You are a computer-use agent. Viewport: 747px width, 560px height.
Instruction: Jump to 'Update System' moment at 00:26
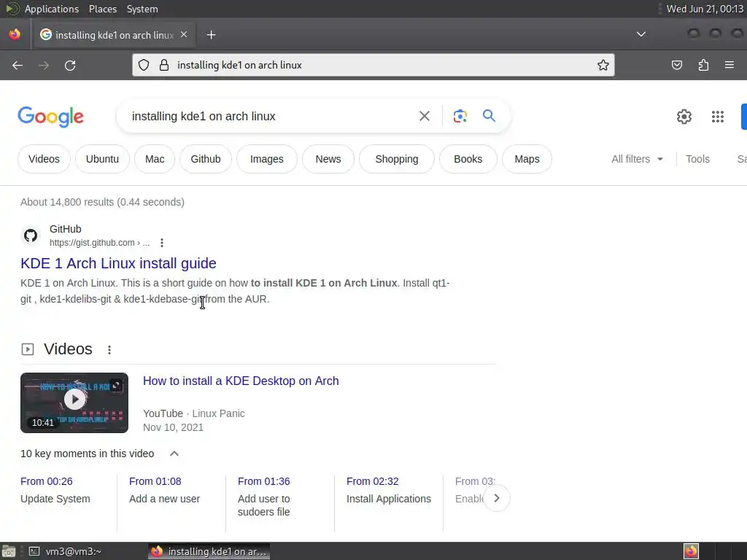55,490
